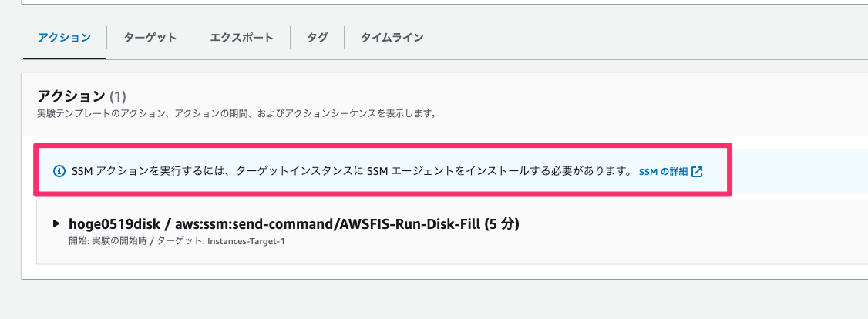
Task: Switch to the ターゲット tab
Action: (x=150, y=38)
